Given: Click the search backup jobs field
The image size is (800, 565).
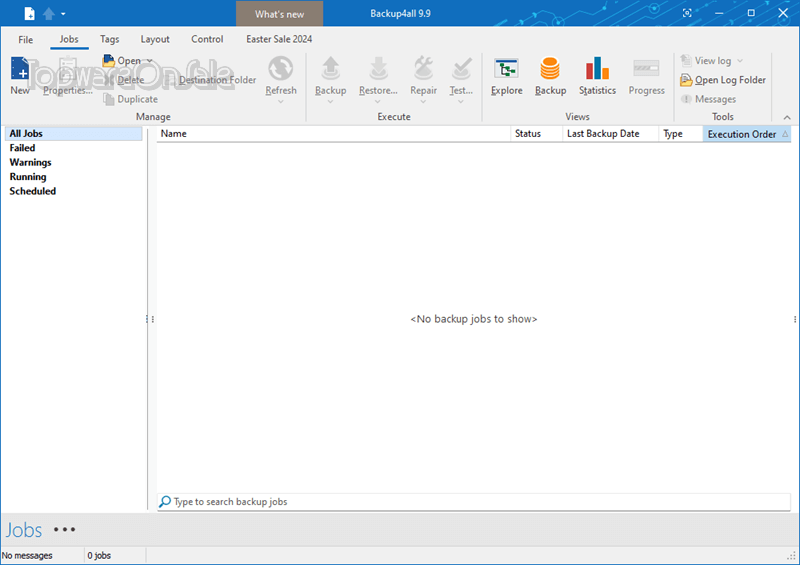Looking at the screenshot, I should click(474, 502).
